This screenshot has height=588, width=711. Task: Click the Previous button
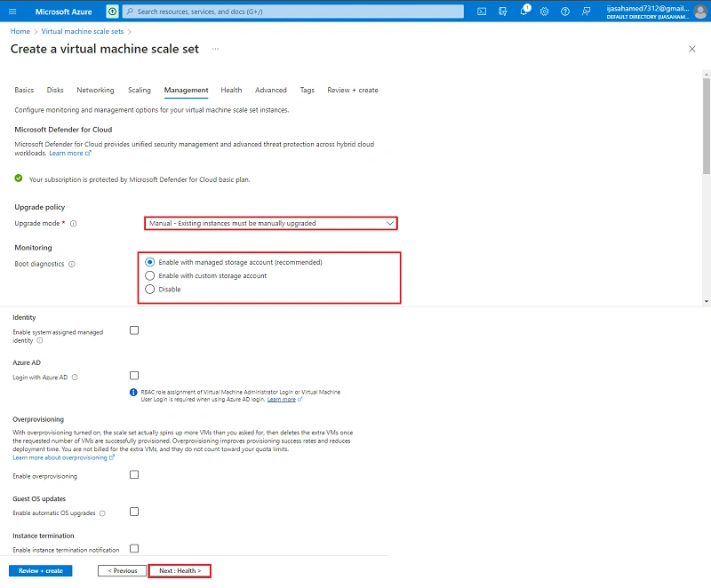tap(122, 571)
